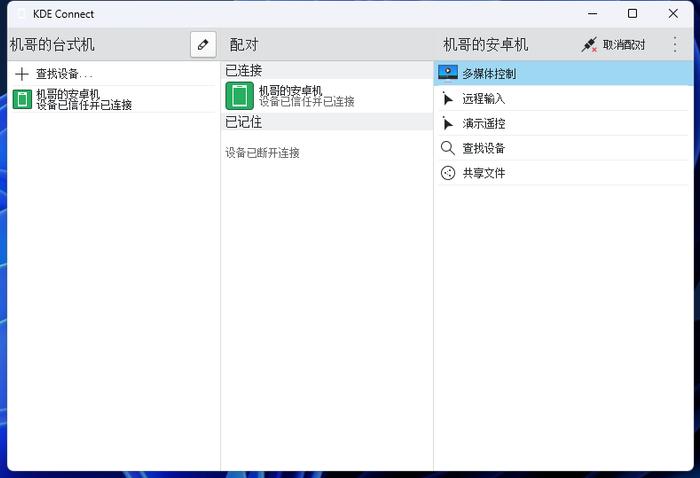Screen dimensions: 700x478
Task: Click the magnifier icon beside 查找设备
Action: [x=447, y=148]
